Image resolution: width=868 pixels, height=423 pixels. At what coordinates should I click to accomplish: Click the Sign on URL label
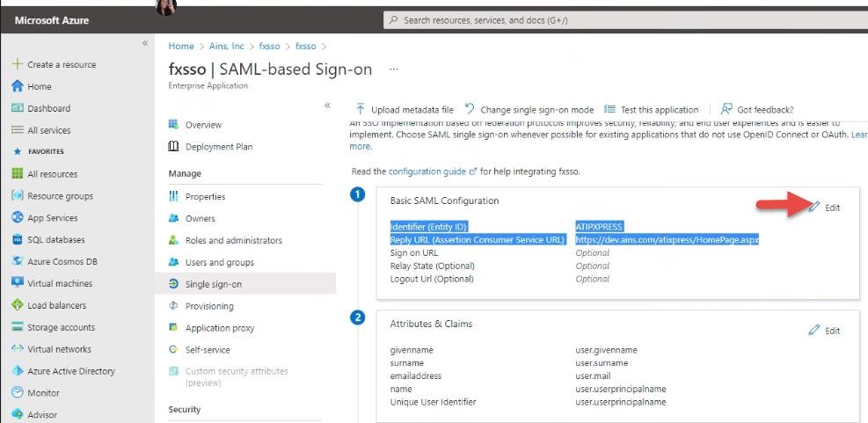pos(414,253)
